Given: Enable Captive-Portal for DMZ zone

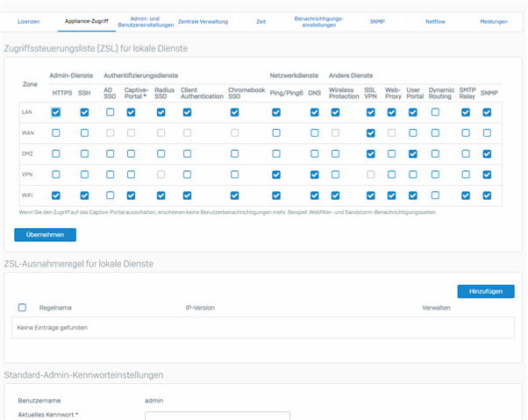Looking at the screenshot, I should [131, 153].
